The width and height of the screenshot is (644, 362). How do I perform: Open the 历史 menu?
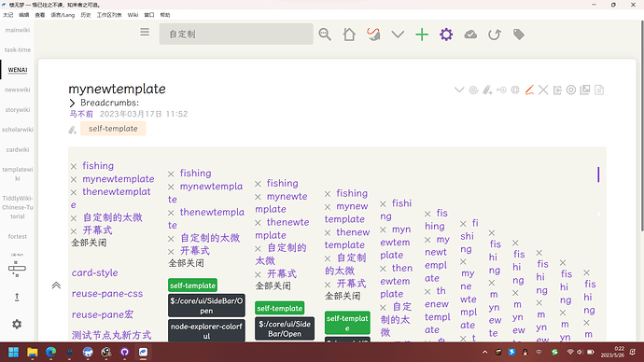(86, 15)
